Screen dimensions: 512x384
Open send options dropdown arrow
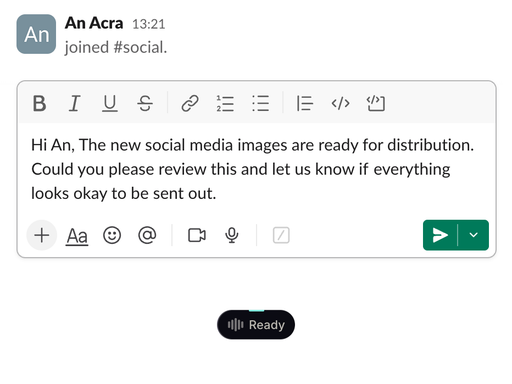(x=474, y=235)
